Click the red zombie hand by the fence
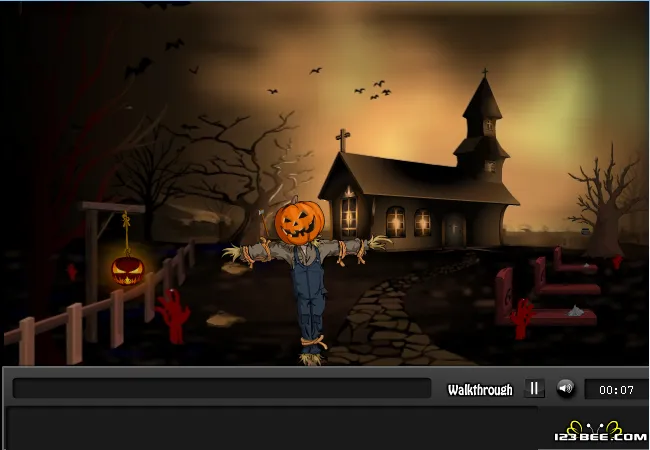650x450 pixels. pyautogui.click(x=173, y=316)
